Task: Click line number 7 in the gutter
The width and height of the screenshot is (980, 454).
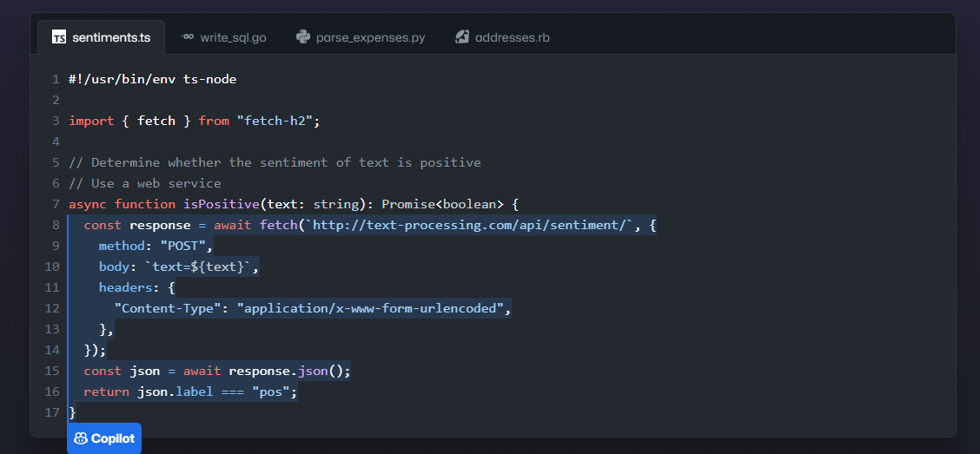Action: (56, 204)
